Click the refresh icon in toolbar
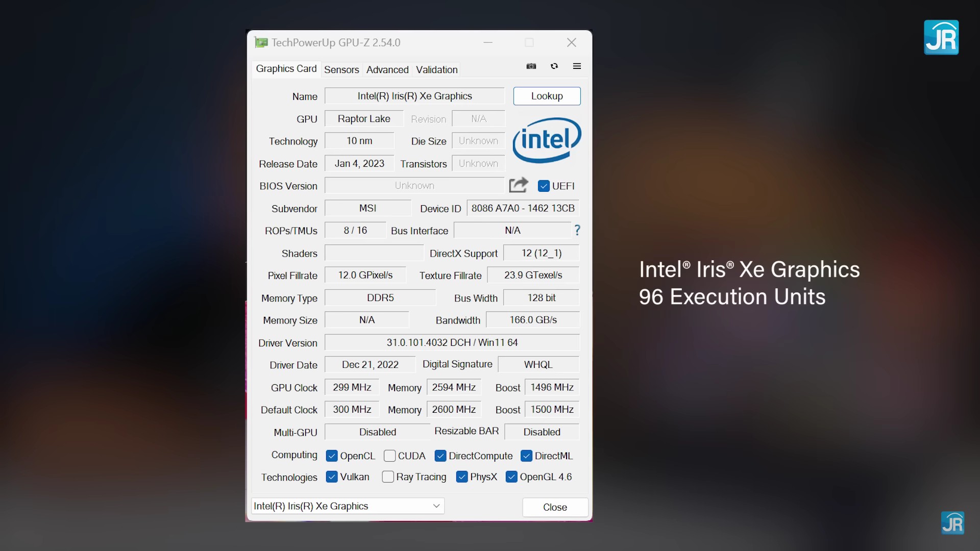Viewport: 980px width, 551px height. point(554,66)
